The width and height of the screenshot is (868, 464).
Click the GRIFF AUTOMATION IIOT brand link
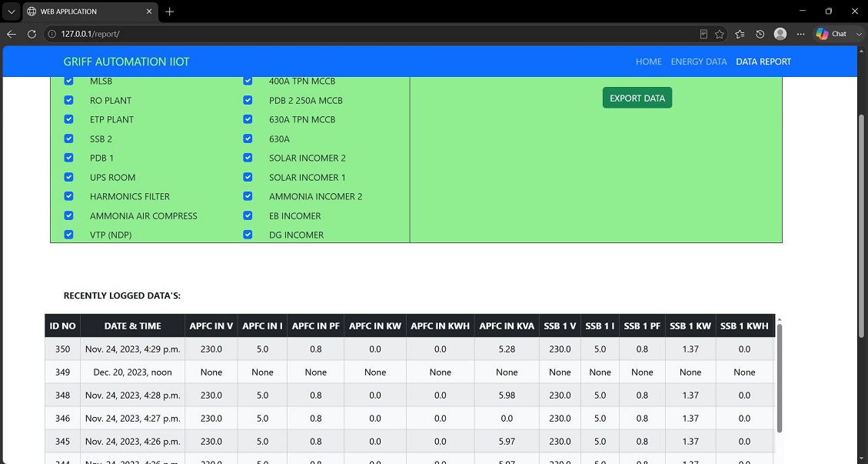point(126,62)
